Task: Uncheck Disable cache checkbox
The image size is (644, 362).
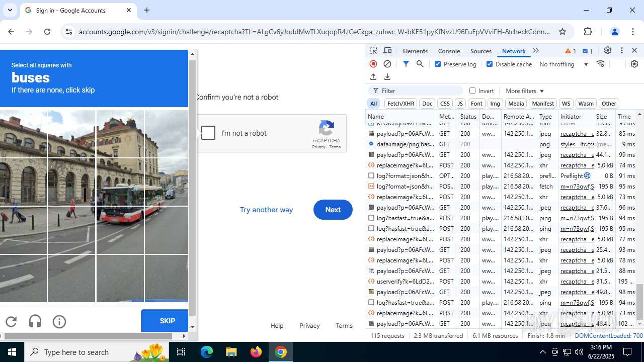Action: point(490,64)
